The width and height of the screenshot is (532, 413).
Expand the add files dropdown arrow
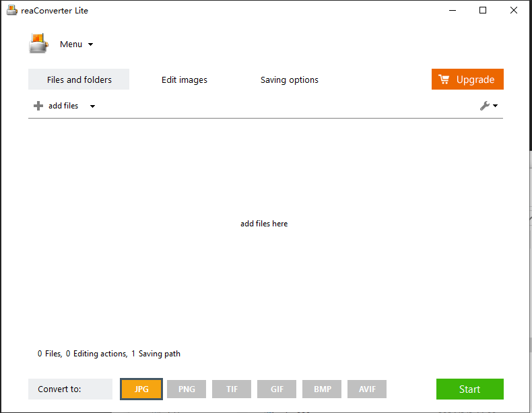92,106
